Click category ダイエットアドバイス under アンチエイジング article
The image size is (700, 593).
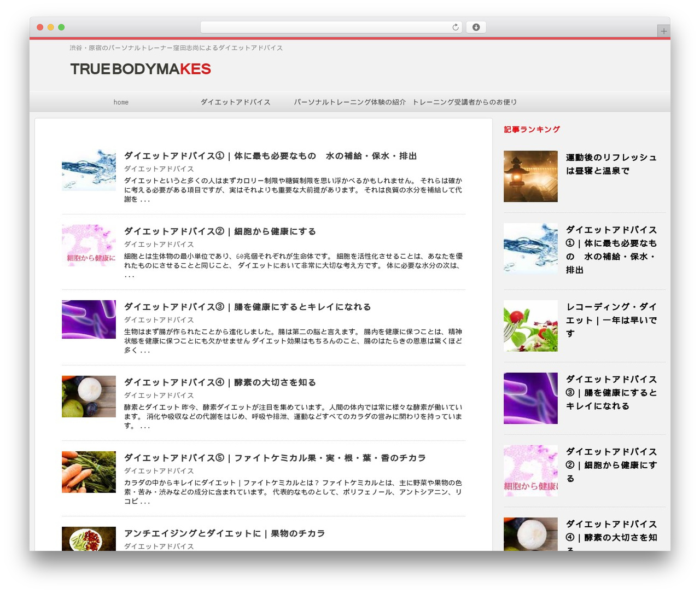[159, 547]
